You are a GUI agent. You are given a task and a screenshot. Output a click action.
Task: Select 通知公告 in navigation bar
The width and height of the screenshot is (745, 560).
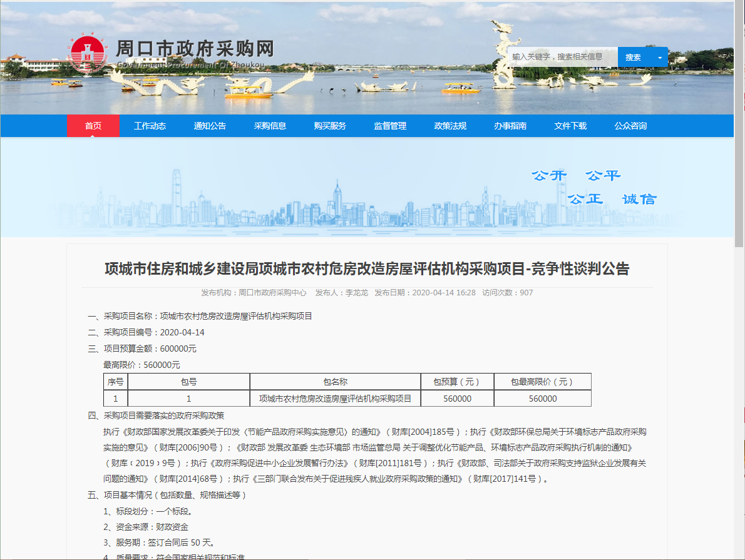[x=210, y=126]
